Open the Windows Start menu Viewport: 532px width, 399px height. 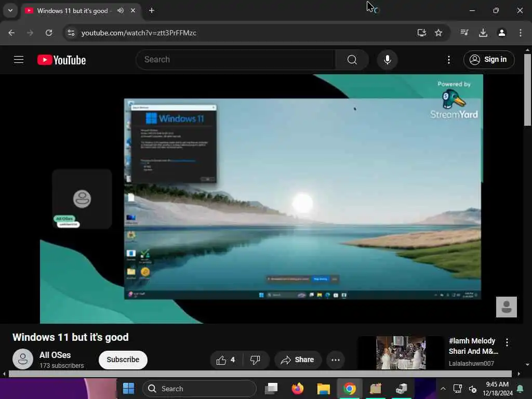[x=129, y=389]
